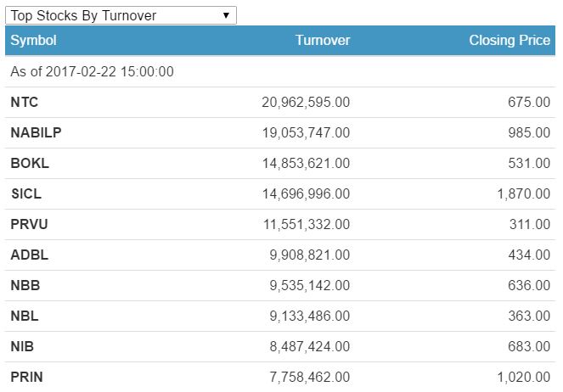Select the NBB stock symbol

pos(25,286)
